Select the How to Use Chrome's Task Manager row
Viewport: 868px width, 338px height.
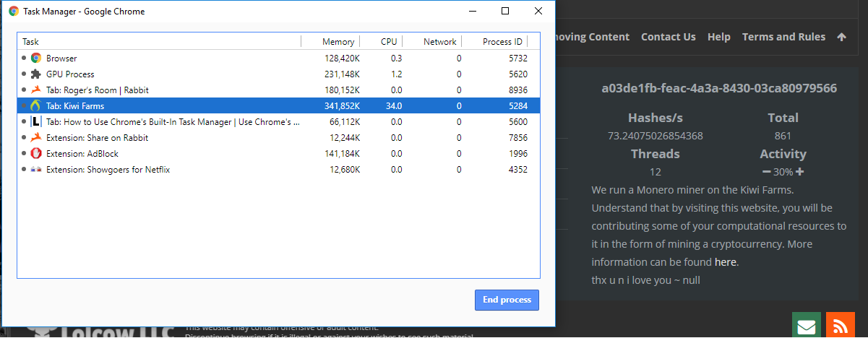point(278,122)
